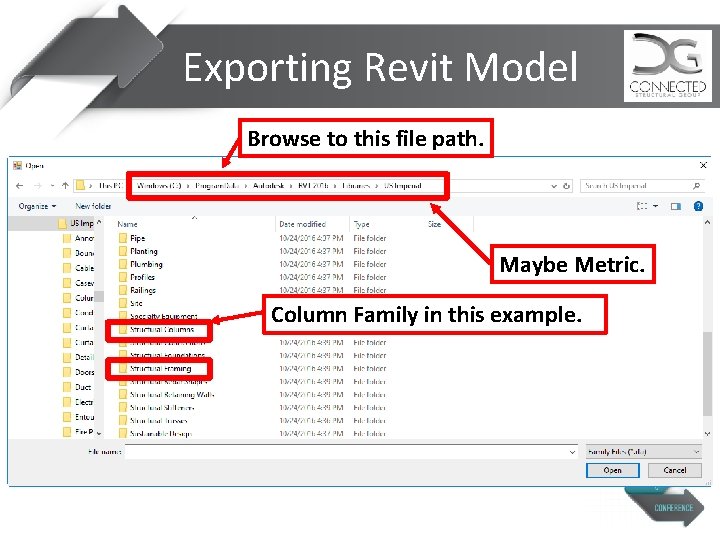Sort by the Date modified column
The width and height of the screenshot is (720, 540).
tap(303, 224)
